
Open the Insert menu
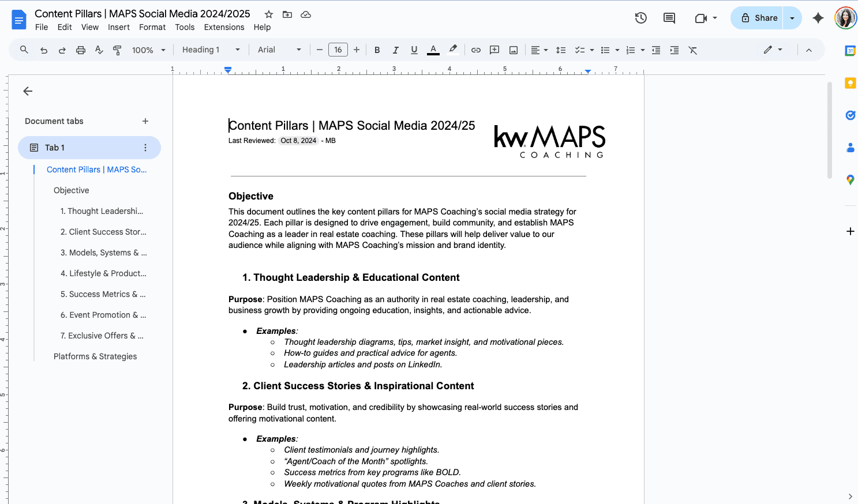(118, 27)
